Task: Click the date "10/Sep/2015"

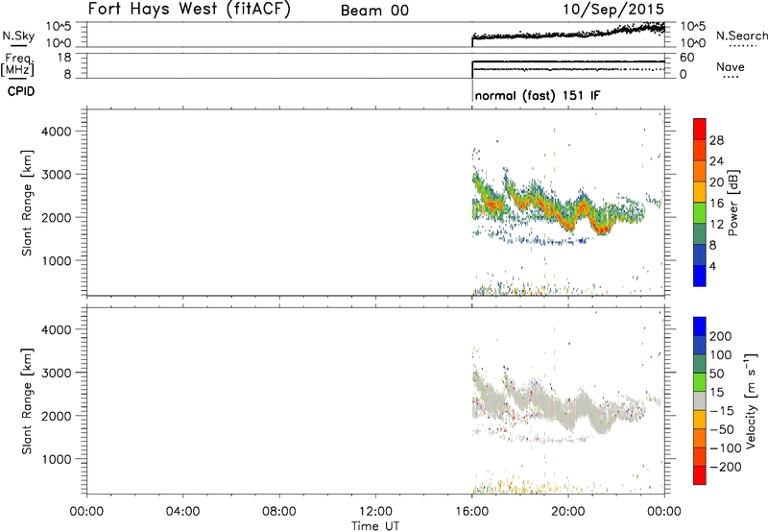Action: click(x=613, y=9)
